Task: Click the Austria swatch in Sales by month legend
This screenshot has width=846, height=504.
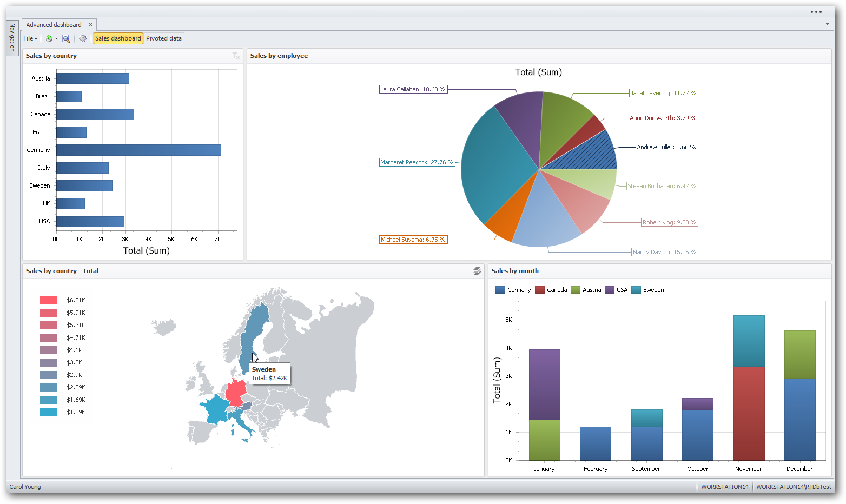Action: [x=576, y=290]
